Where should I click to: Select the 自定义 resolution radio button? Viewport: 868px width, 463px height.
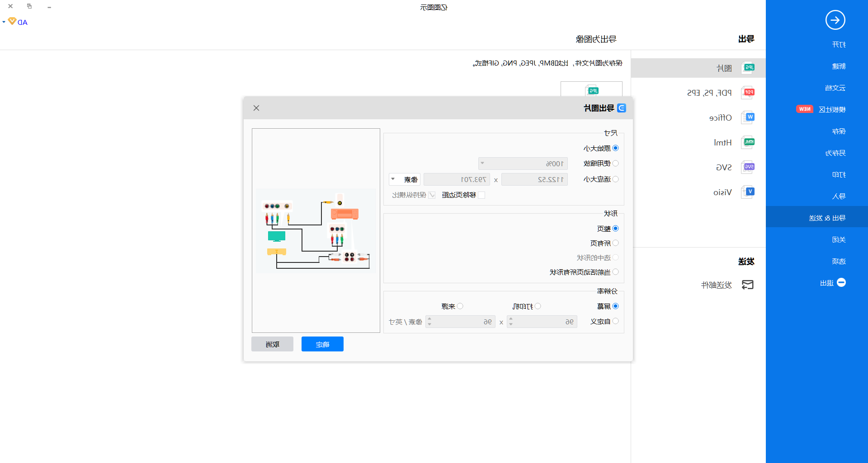click(x=615, y=321)
